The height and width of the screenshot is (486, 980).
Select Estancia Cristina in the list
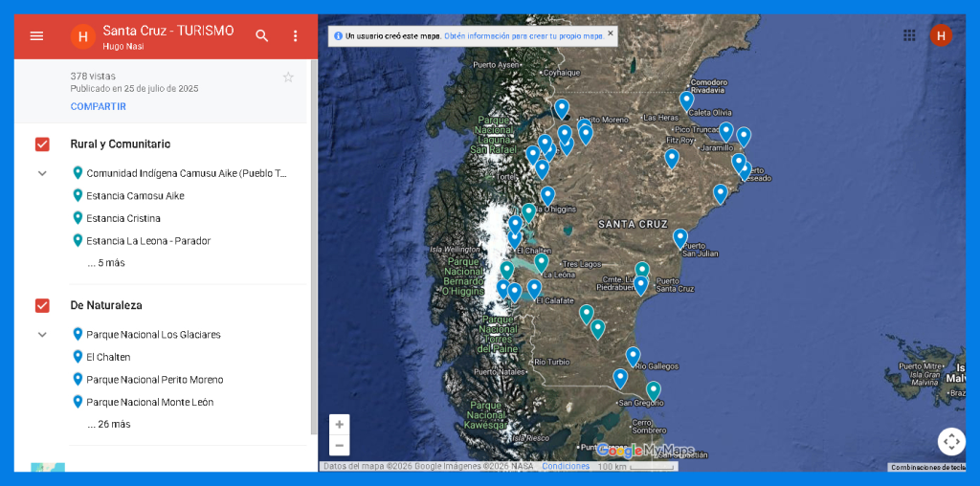pyautogui.click(x=123, y=218)
